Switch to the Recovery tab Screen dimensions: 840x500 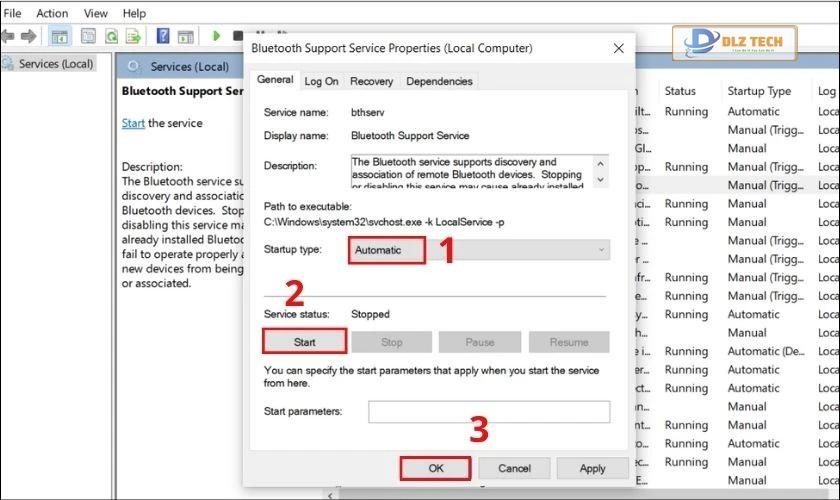(371, 81)
